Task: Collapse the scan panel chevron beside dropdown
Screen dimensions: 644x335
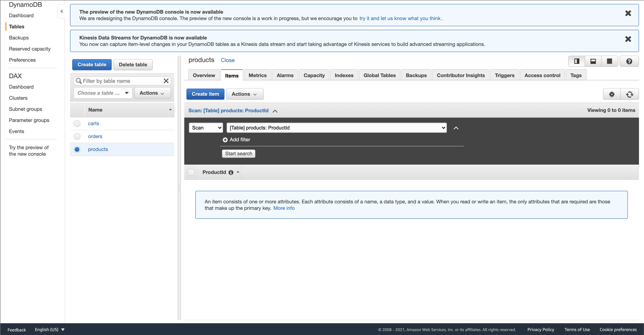Action: tap(456, 128)
